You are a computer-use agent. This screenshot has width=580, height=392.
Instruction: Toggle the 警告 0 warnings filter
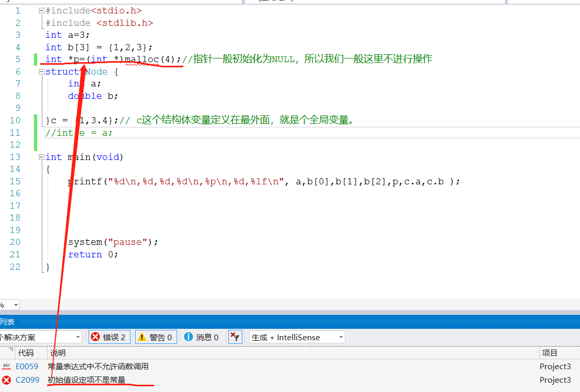coord(156,337)
